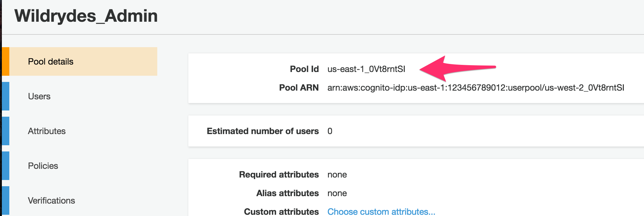644x216 pixels.
Task: Click the Estimated number of users label
Action: click(263, 131)
